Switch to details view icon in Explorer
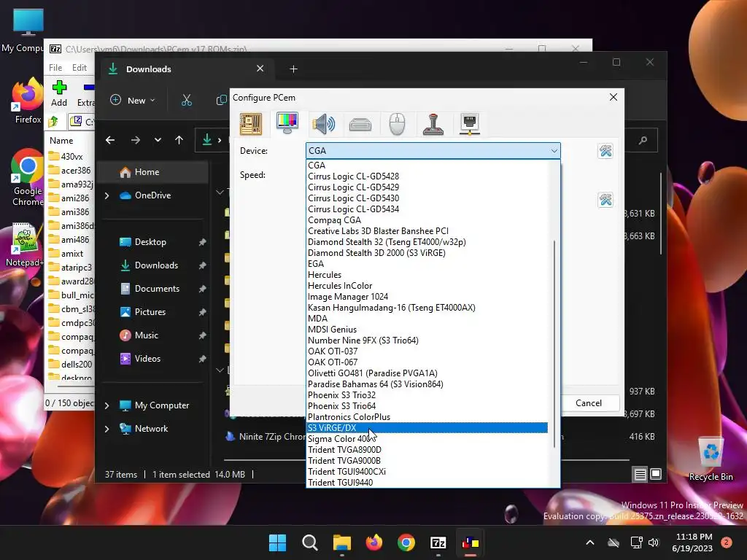The width and height of the screenshot is (747, 560). click(x=640, y=474)
